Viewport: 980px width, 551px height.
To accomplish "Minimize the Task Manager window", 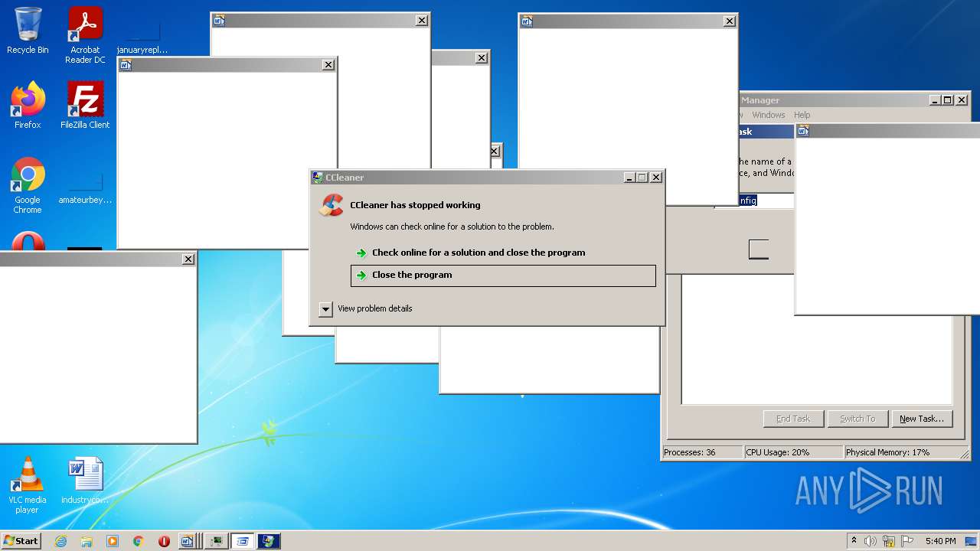I will (x=936, y=100).
